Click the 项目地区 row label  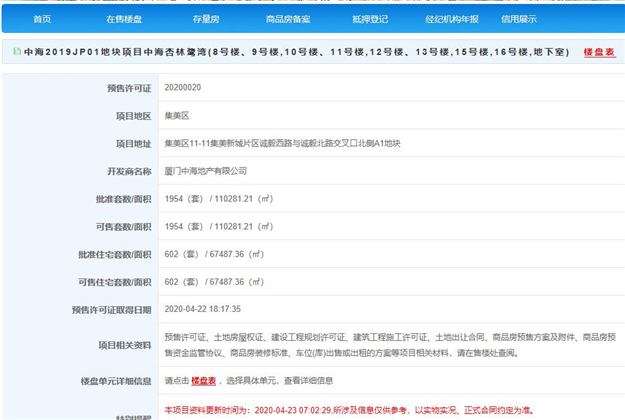click(x=134, y=116)
